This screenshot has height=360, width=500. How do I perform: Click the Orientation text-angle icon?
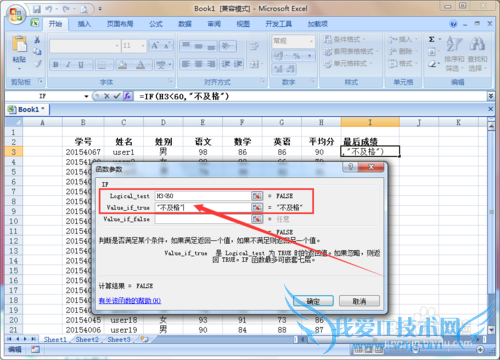226,46
